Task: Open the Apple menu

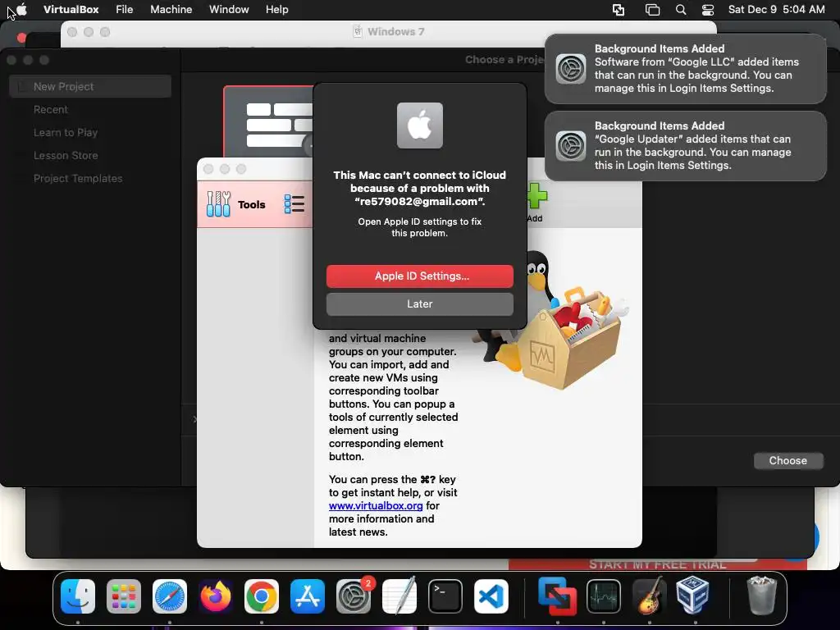Action: pyautogui.click(x=21, y=9)
